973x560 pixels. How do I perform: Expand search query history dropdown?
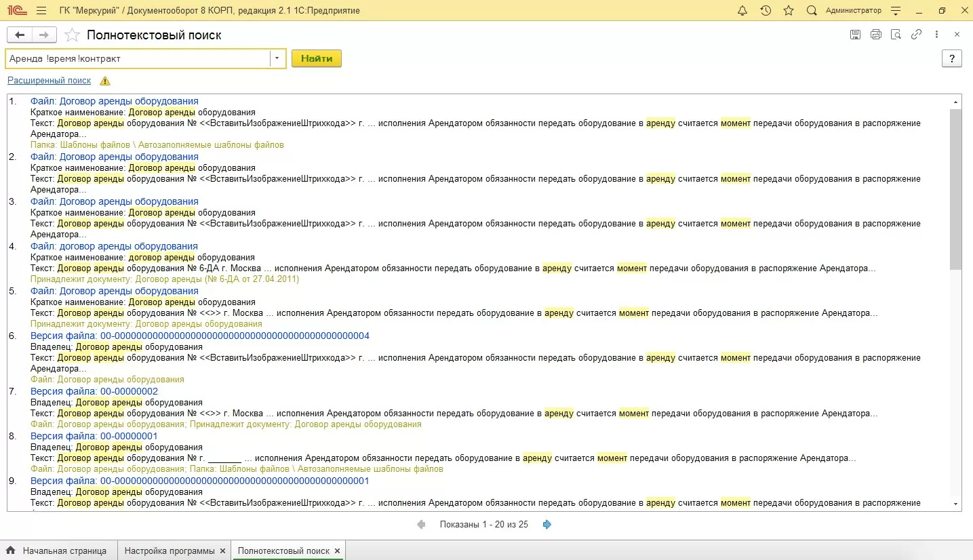tap(277, 58)
